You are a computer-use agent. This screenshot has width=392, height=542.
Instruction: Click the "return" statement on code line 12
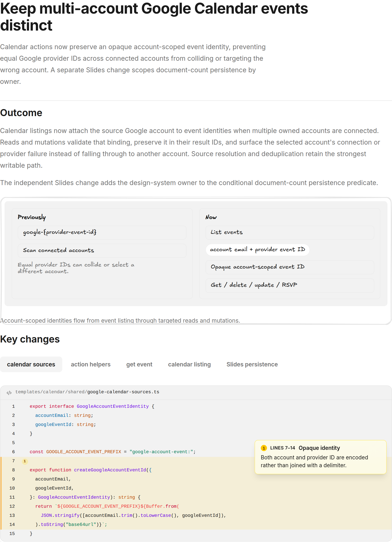pyautogui.click(x=107, y=506)
